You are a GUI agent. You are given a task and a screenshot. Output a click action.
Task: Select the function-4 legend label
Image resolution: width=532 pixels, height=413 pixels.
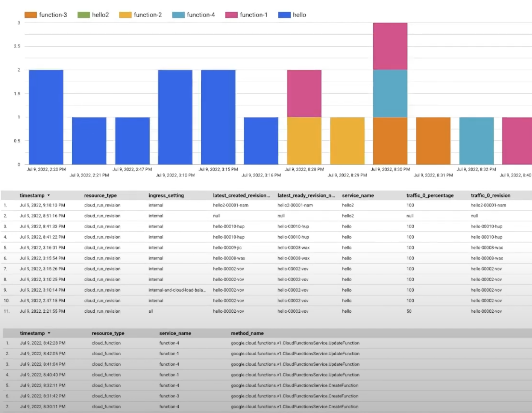pyautogui.click(x=201, y=15)
